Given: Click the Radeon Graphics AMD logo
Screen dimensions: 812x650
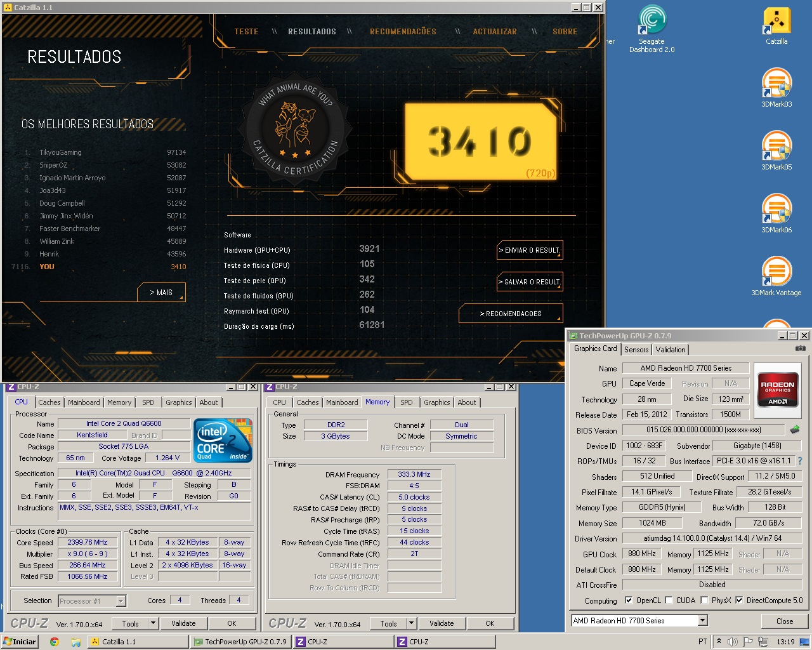Looking at the screenshot, I should (778, 390).
